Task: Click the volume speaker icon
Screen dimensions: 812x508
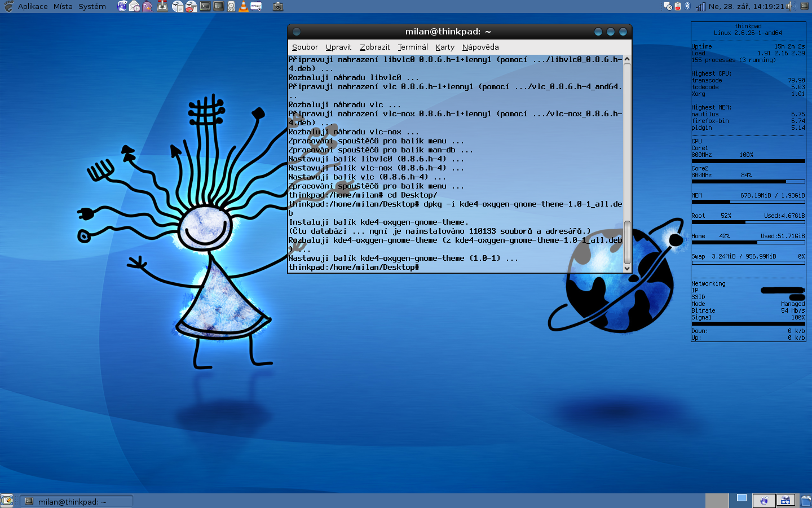Action: 790,6
